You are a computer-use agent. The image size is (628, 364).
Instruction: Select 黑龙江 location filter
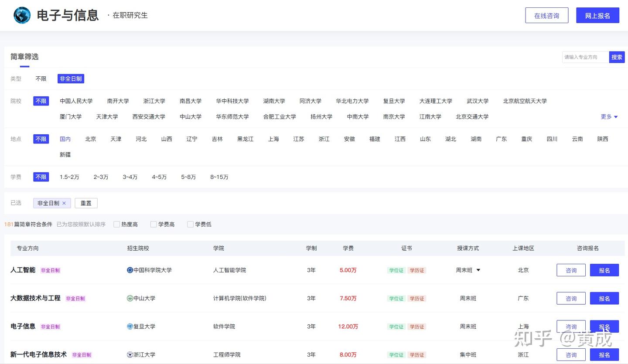point(246,139)
